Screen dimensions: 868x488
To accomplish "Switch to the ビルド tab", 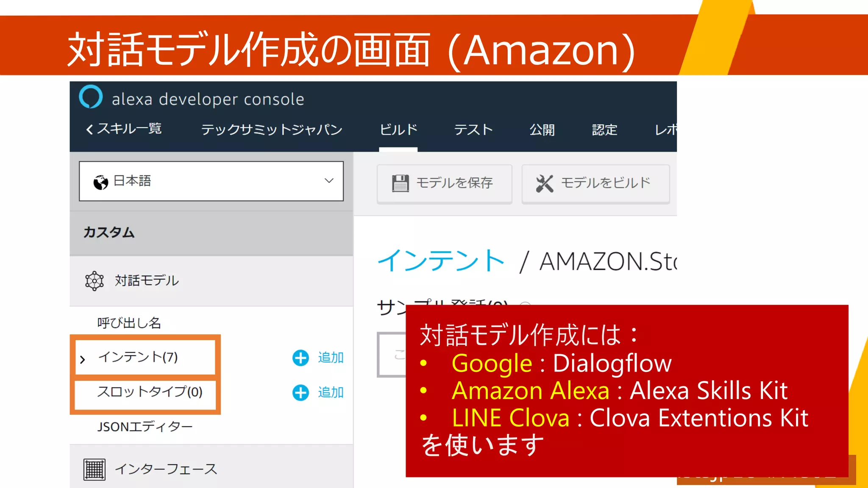I will (398, 129).
